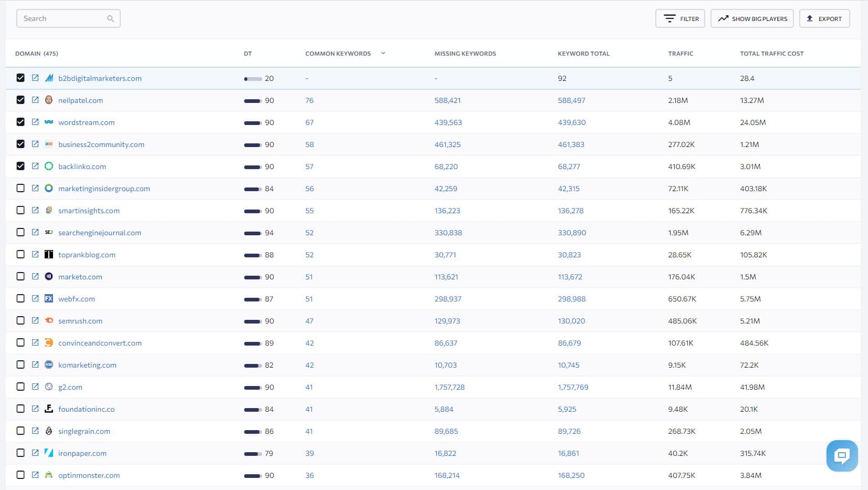Uncheck the backlinko.com checkbox
This screenshot has height=490, width=868.
pos(20,166)
